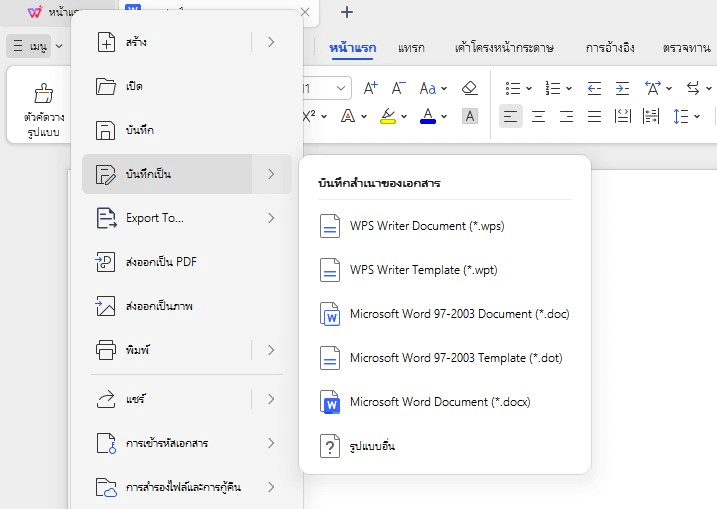The image size is (717, 509).
Task: Open the สร้าง (New) menu entry
Action: point(166,42)
